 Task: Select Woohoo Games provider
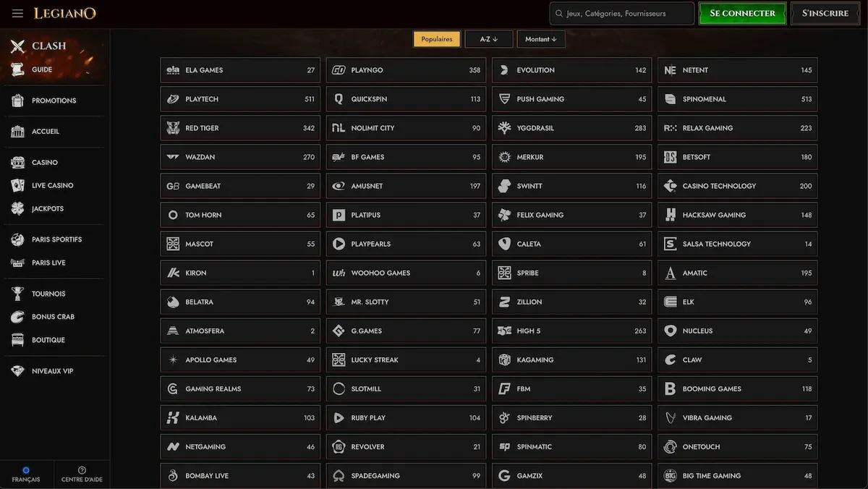(x=406, y=273)
